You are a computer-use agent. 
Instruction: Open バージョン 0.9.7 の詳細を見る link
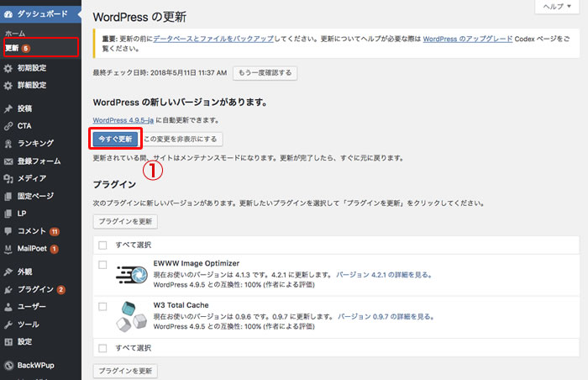pos(386,317)
